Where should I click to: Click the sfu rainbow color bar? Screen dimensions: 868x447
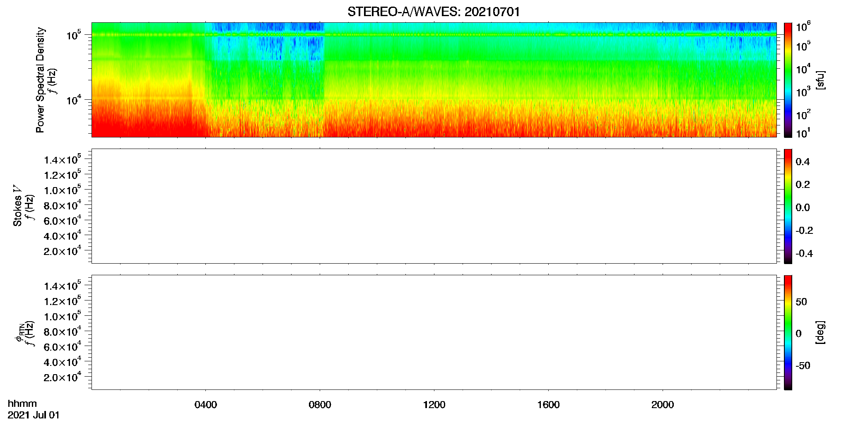pos(788,79)
